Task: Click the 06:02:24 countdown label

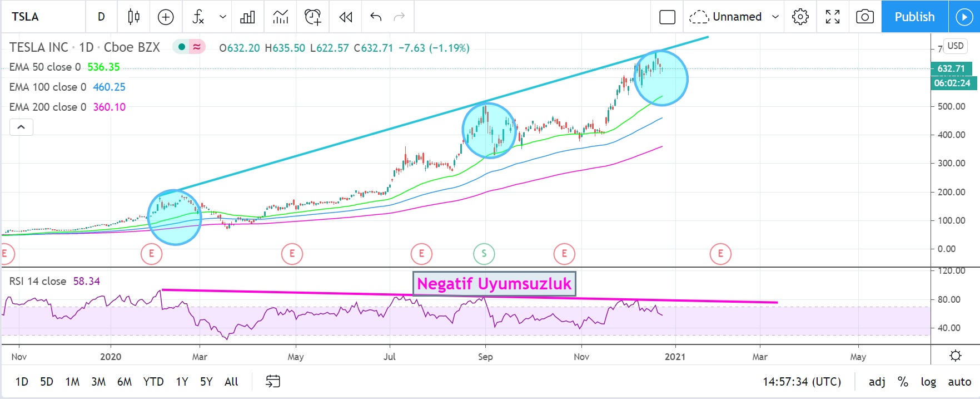Action: (x=952, y=83)
